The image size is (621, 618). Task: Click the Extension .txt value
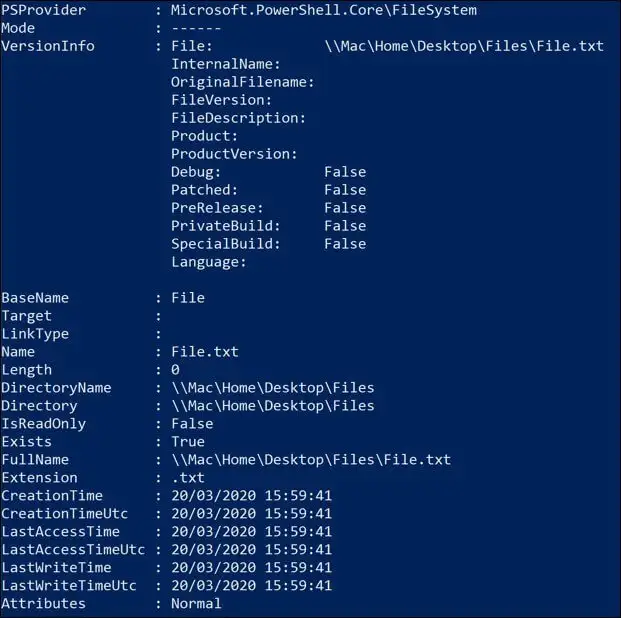click(x=188, y=478)
